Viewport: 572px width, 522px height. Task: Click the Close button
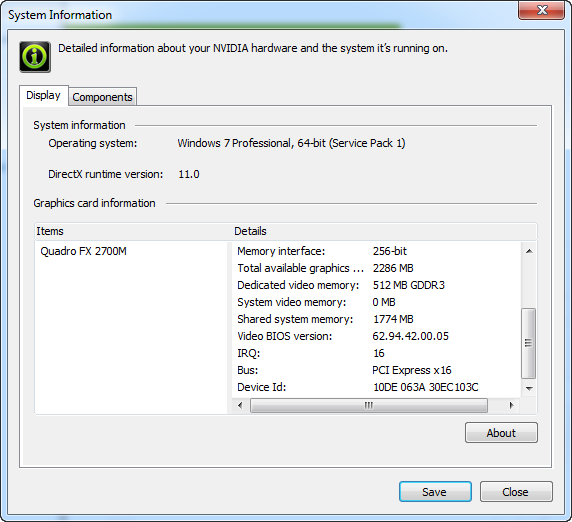[x=516, y=492]
